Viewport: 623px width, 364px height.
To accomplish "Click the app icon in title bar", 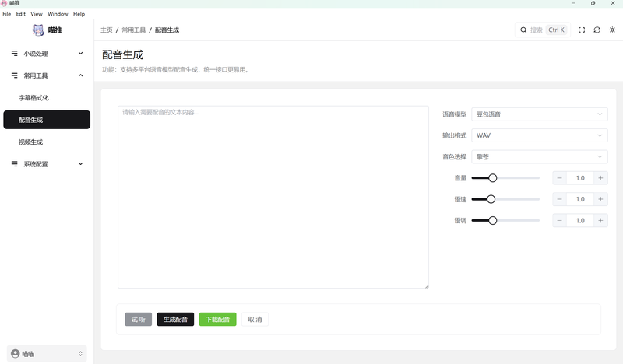I will point(5,3).
